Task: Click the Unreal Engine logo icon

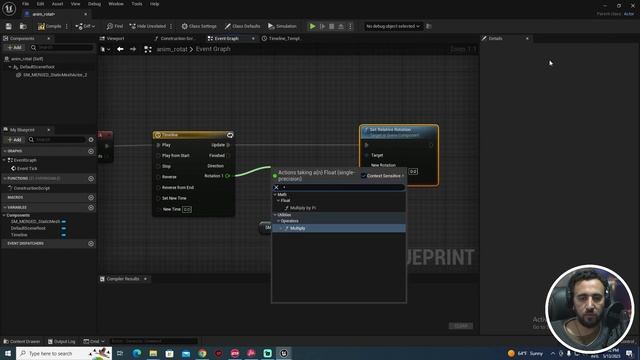Action: (9, 8)
